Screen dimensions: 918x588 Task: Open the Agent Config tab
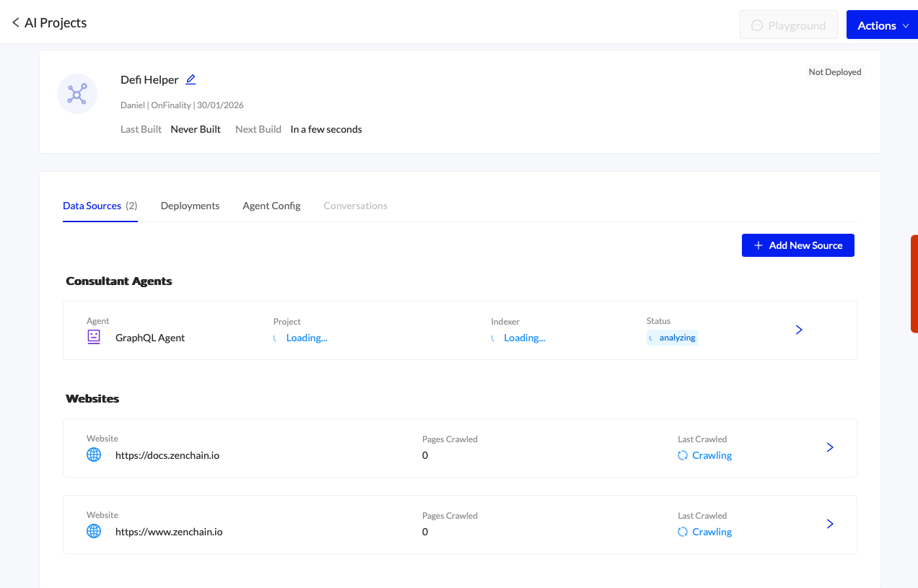click(x=271, y=206)
